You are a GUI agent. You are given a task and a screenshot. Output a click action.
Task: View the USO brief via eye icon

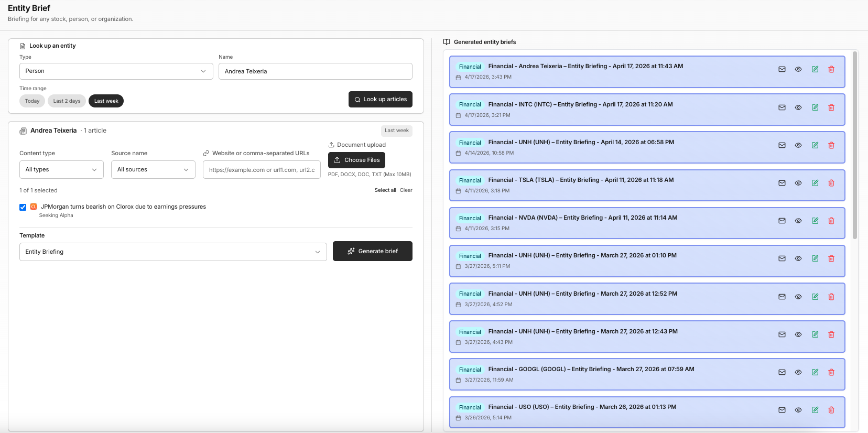pyautogui.click(x=798, y=410)
